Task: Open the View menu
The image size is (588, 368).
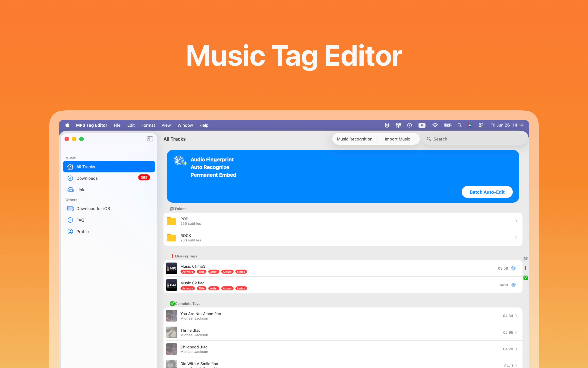Action: pyautogui.click(x=166, y=125)
